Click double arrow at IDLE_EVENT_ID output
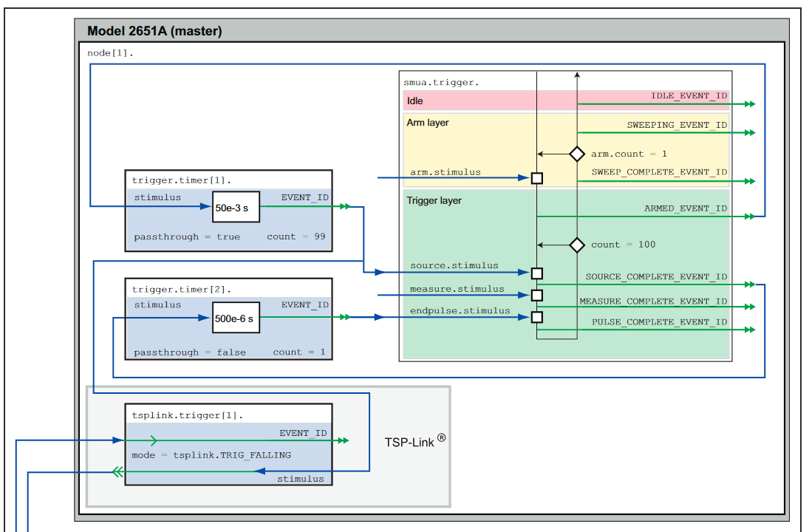 coord(750,104)
